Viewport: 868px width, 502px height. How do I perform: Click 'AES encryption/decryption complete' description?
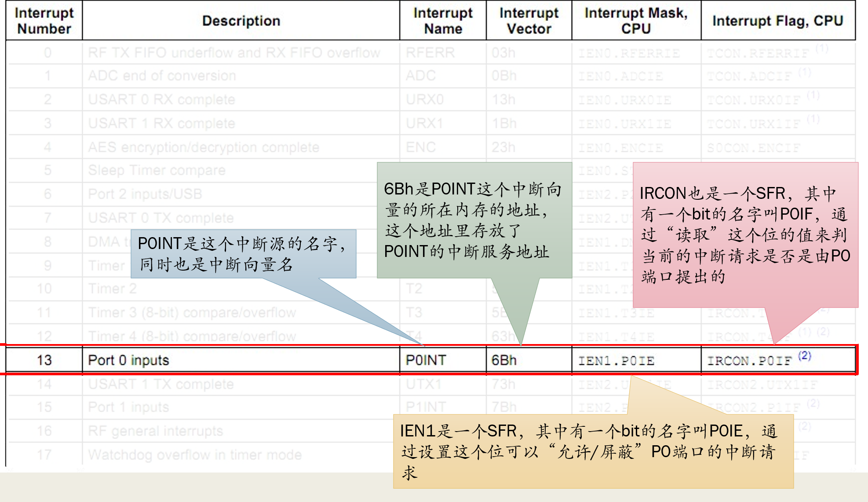point(204,147)
